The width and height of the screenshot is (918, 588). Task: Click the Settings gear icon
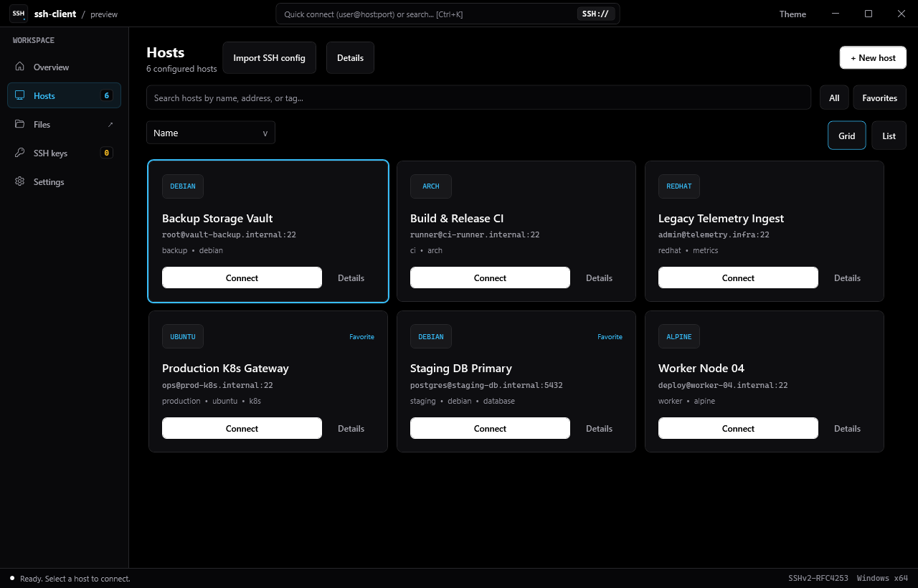click(x=20, y=181)
